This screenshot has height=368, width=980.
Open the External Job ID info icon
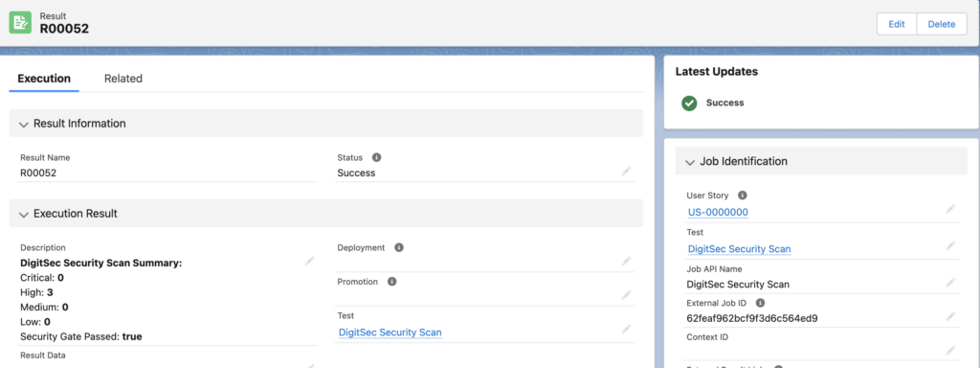pos(760,303)
